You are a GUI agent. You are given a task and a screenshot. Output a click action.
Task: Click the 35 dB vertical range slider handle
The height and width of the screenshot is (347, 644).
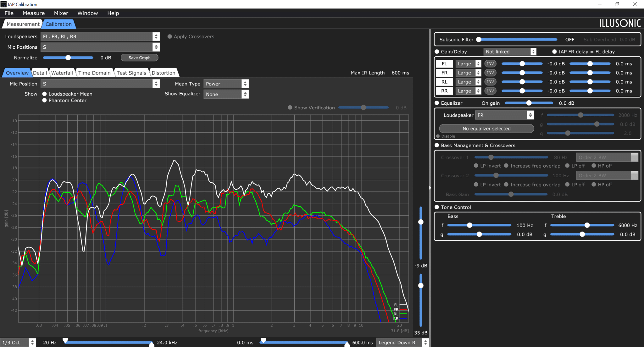(421, 286)
